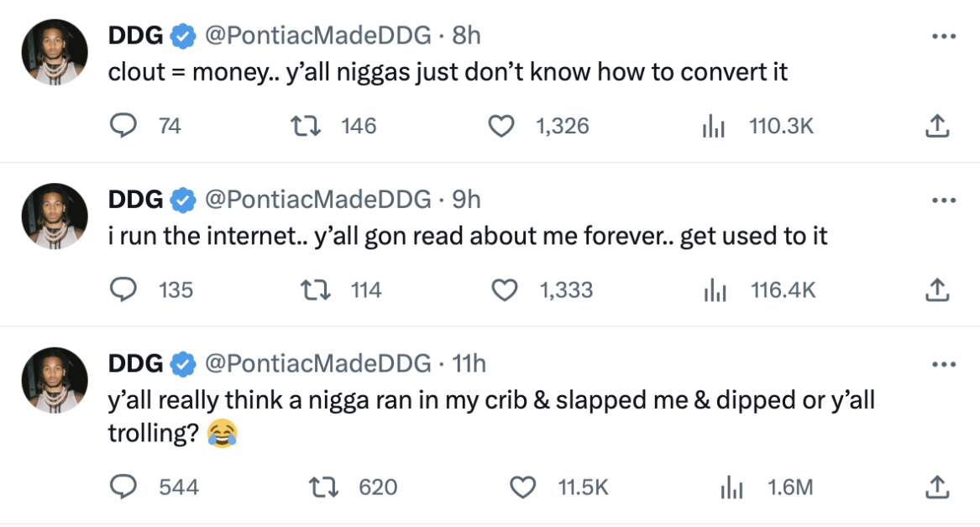Viewport: 980px width, 527px height.
Task: Like the 'i run the internet' tweet
Action: pyautogui.click(x=505, y=290)
